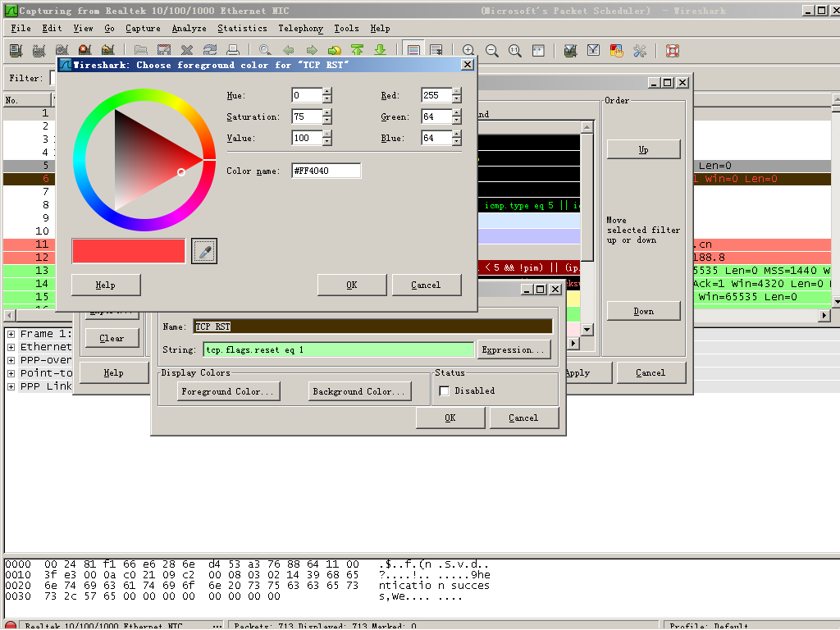Expand the PPP-over tree node
840x630 pixels.
(x=11, y=360)
